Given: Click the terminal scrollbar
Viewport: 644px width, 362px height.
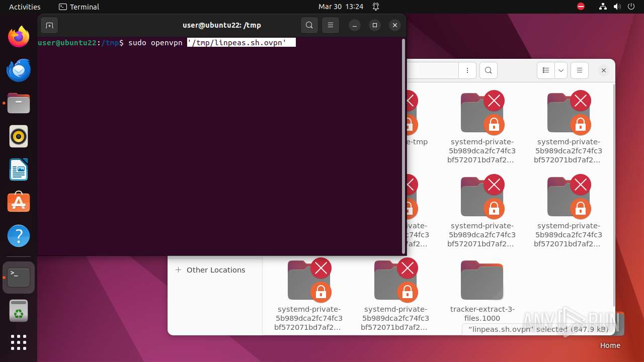Looking at the screenshot, I should tap(404, 146).
